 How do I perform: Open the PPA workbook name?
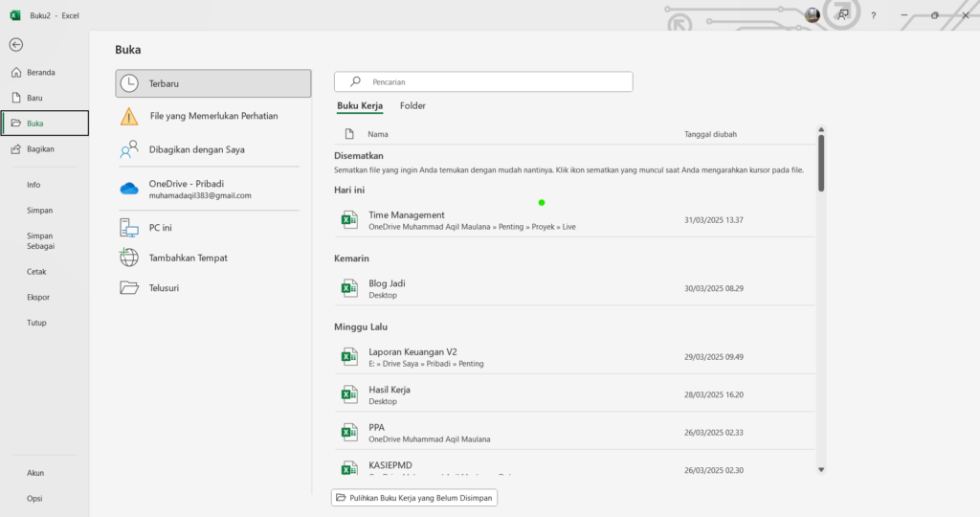coord(376,428)
